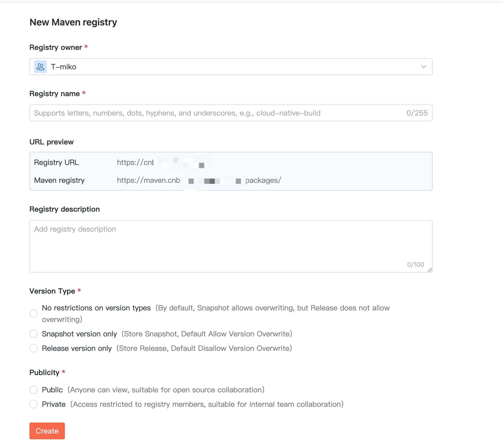This screenshot has width=503, height=448.
Task: Click into the Registry description textarea
Action: coord(230,246)
